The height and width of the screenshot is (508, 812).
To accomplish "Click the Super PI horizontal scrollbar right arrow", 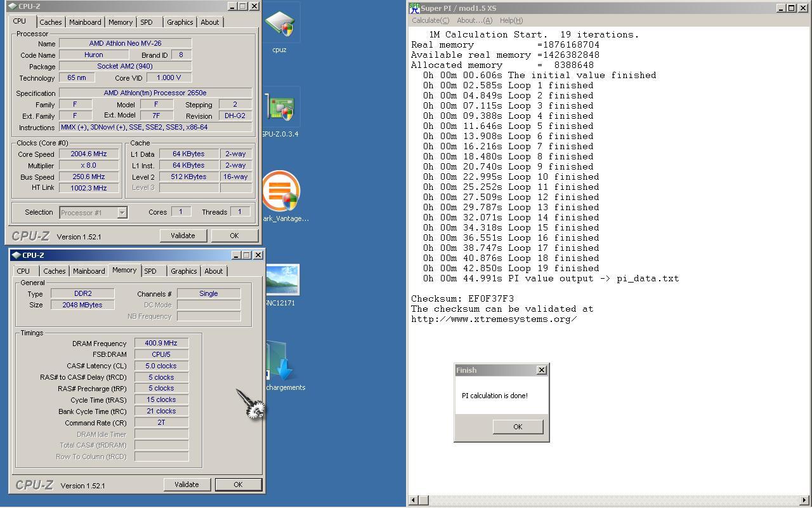I will [804, 500].
